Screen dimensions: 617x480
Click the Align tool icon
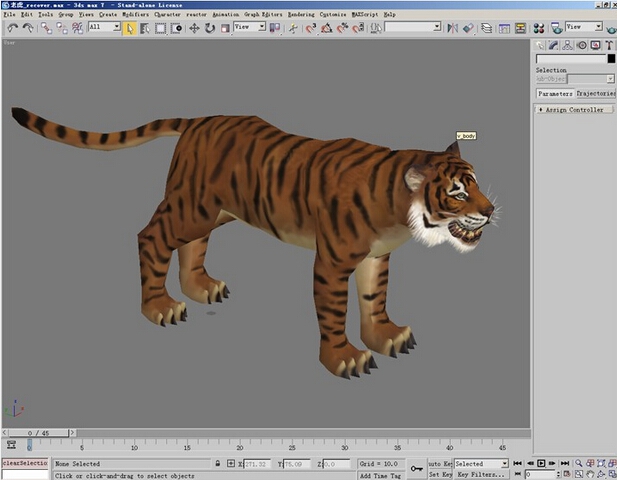[468, 28]
